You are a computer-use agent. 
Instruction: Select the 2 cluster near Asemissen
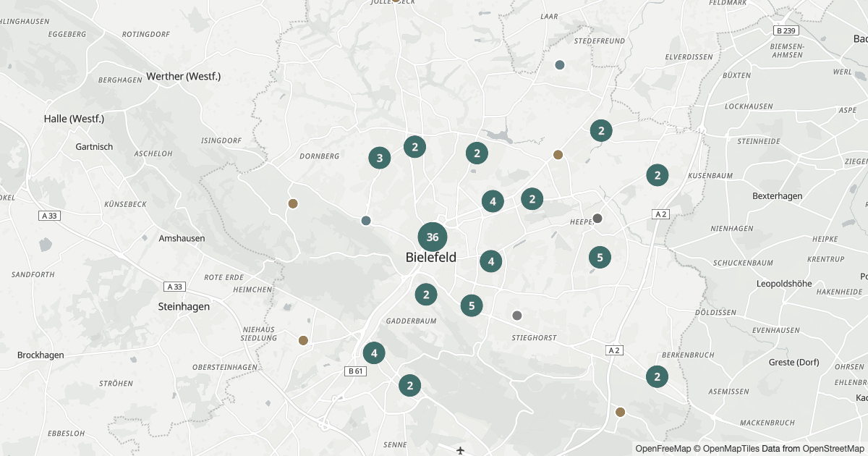tap(657, 376)
